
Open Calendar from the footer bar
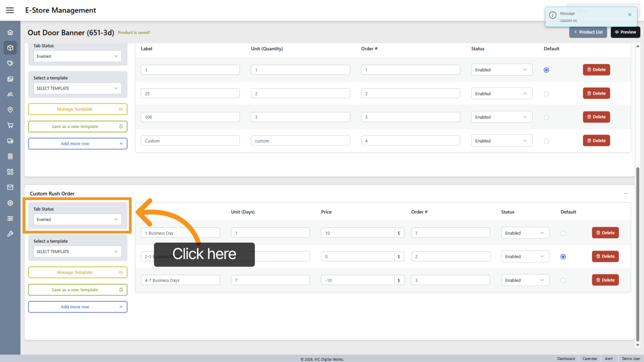(x=590, y=359)
